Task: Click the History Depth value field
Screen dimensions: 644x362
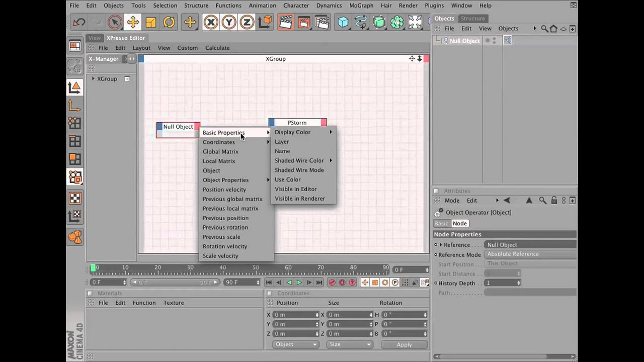Action: [503, 283]
